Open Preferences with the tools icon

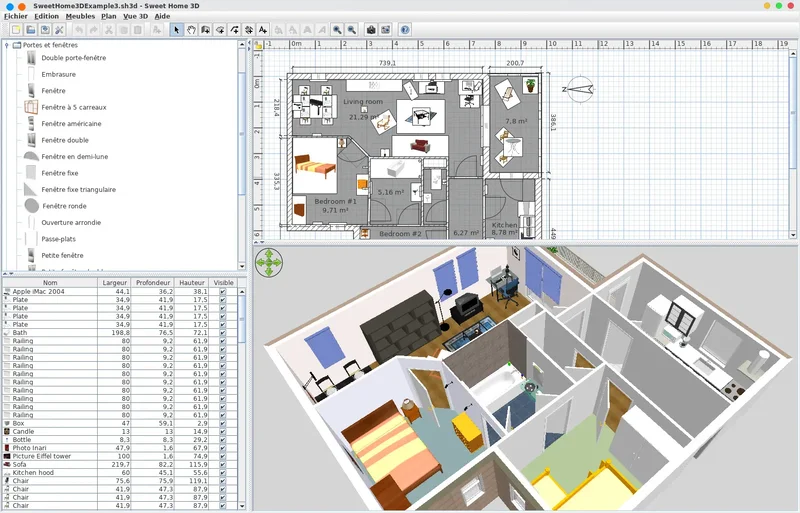coord(59,30)
